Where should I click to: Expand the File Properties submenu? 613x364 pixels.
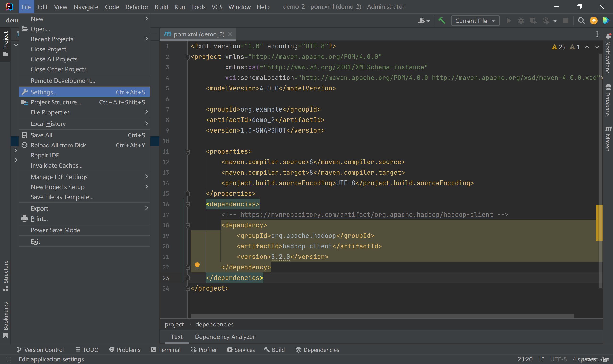tap(85, 112)
